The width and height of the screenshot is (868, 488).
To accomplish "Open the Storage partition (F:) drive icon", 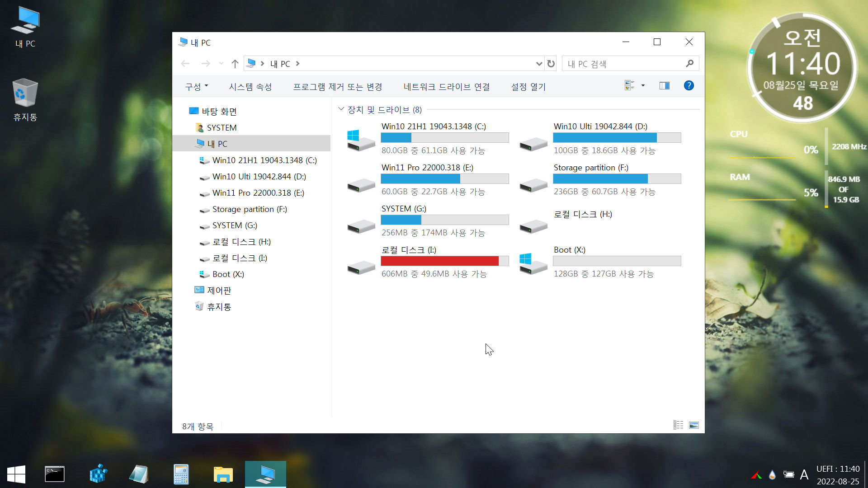I will (x=533, y=185).
